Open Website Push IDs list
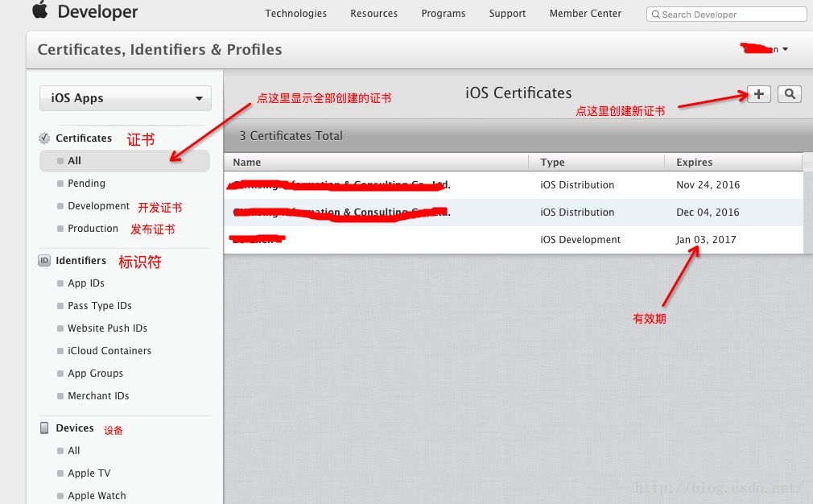Viewport: 813px width, 504px height. tap(107, 328)
